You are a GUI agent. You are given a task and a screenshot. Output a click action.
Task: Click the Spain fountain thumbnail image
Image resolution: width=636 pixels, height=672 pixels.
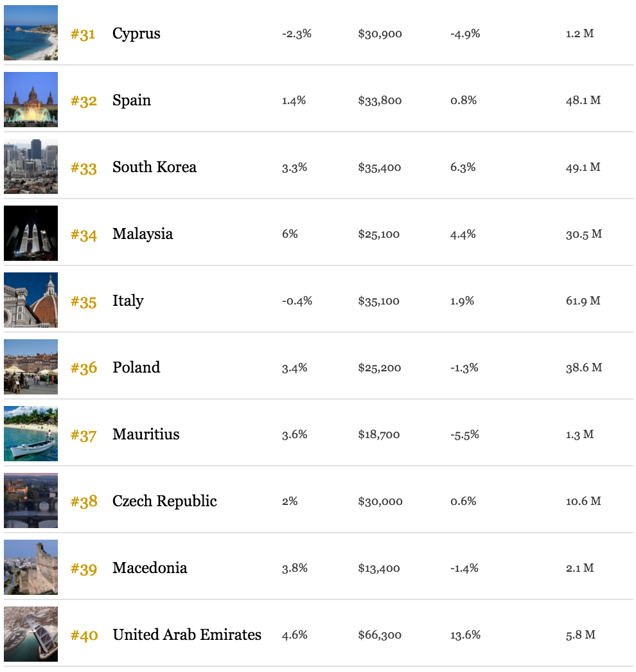31,100
